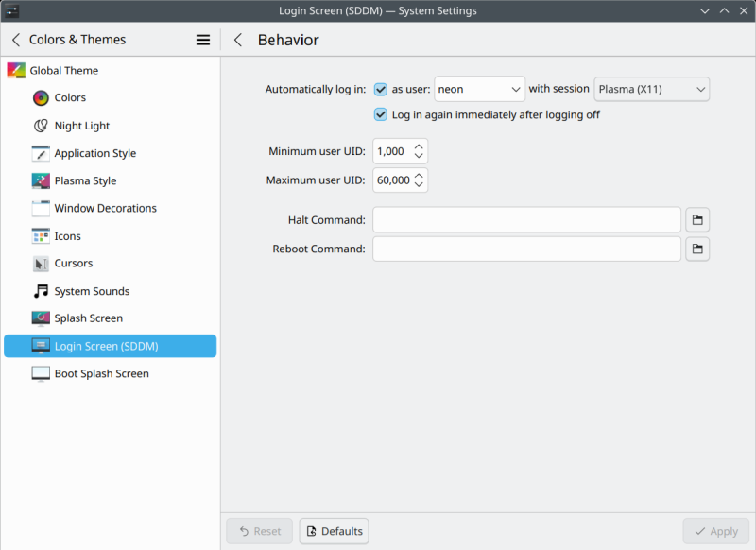
Task: Click the Application Style paintbrush icon
Action: pos(40,152)
